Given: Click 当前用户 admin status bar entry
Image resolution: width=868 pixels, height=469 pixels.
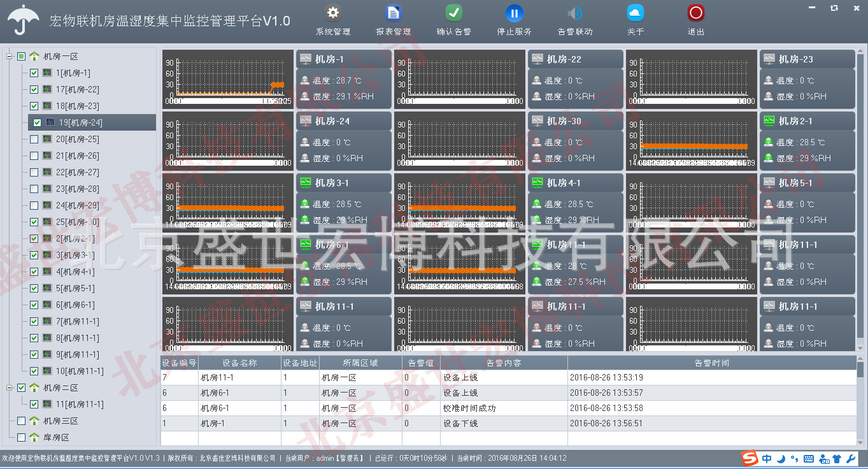Looking at the screenshot, I should 325,458.
